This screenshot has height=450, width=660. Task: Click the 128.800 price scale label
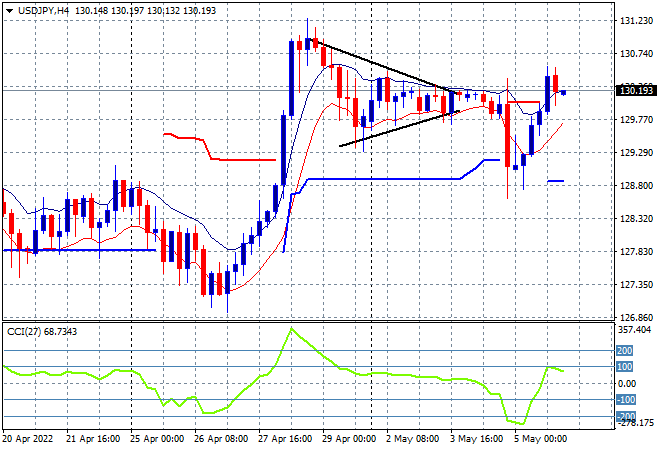(x=636, y=186)
